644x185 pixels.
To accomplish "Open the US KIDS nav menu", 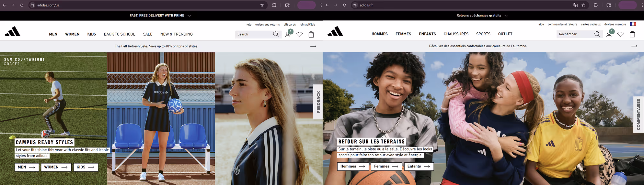I will coord(92,34).
